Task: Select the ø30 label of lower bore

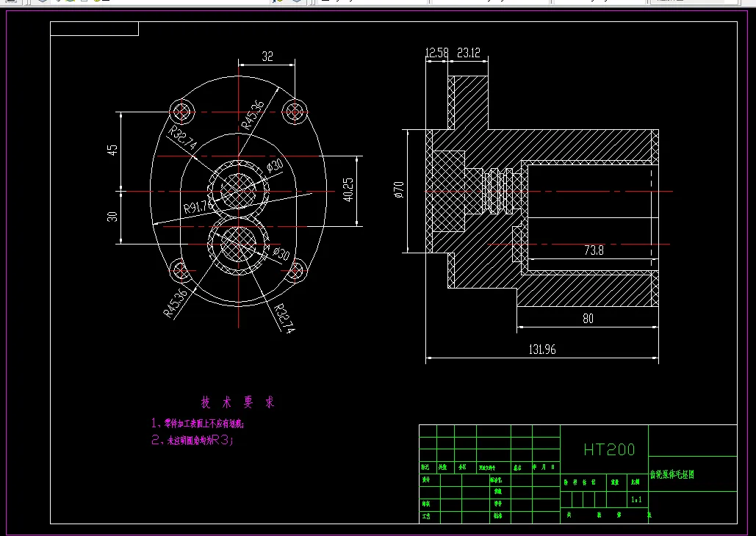Action: click(x=281, y=253)
